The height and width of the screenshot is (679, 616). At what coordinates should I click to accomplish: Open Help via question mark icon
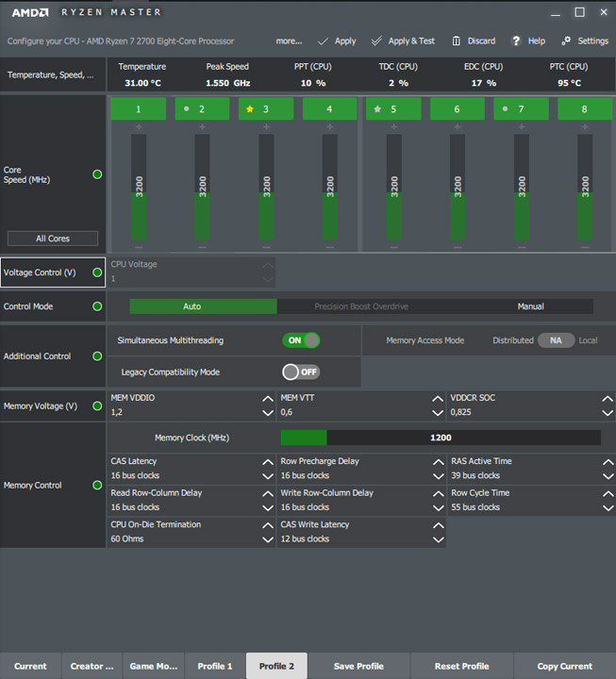coord(516,41)
